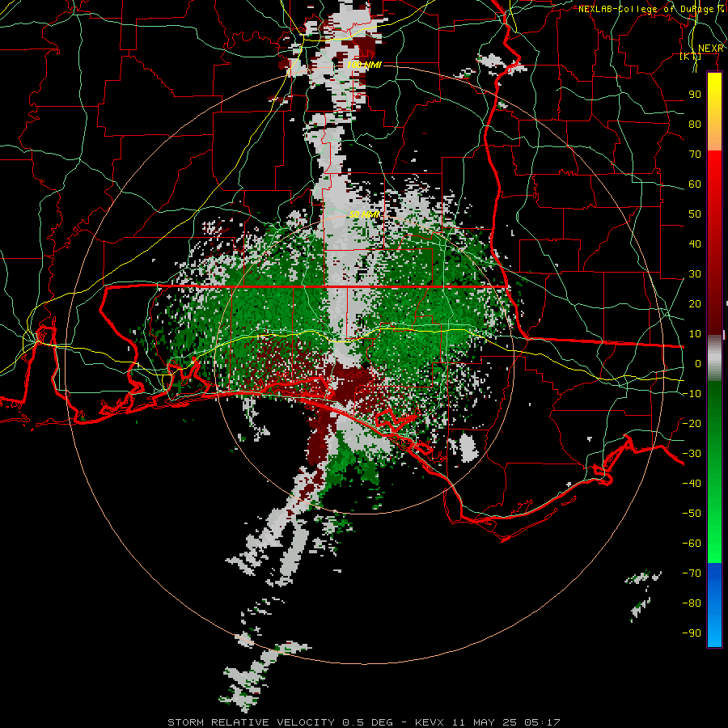Click the blue bottom segment of color bar
The height and width of the screenshot is (728, 728).
tap(714, 604)
